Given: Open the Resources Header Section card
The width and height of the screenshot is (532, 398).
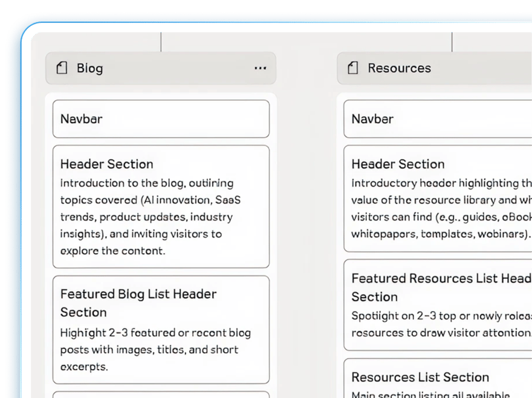Looking at the screenshot, I should (x=438, y=199).
